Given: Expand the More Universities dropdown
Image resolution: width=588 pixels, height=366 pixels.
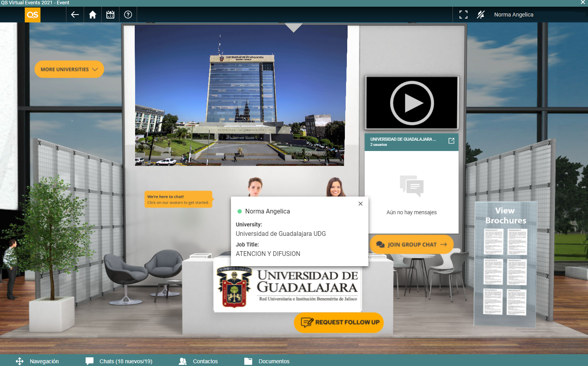Looking at the screenshot, I should point(69,69).
